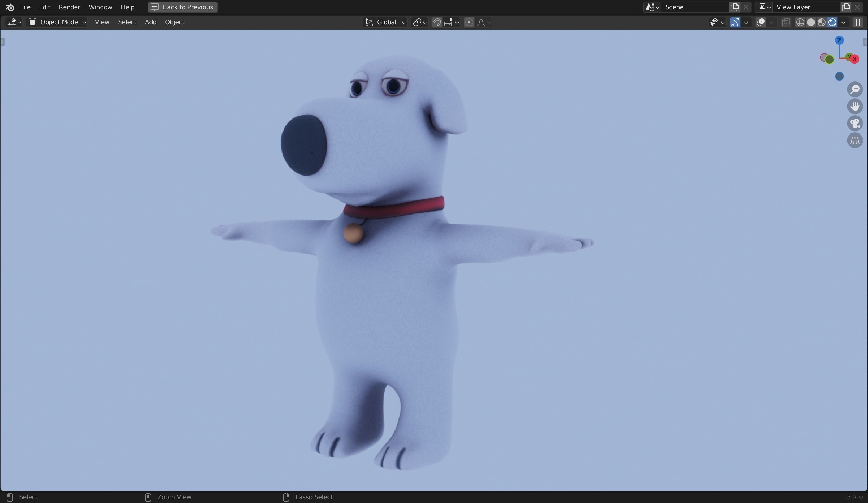The image size is (868, 503).
Task: Open the shading options dropdown
Action: pyautogui.click(x=843, y=22)
